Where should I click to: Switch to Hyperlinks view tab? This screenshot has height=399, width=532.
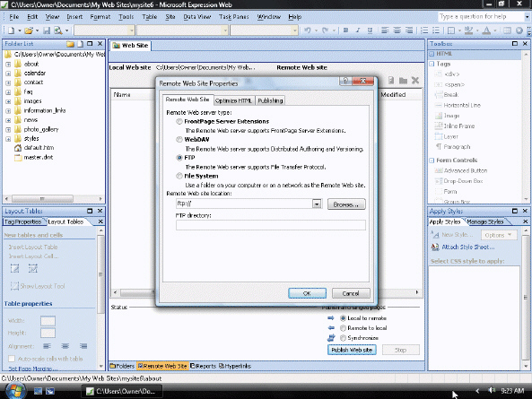click(235, 366)
